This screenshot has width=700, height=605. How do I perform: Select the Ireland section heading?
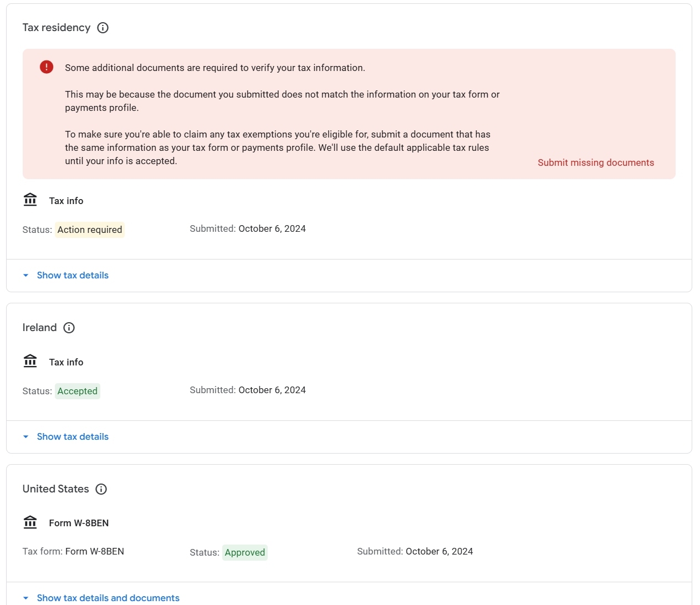click(39, 328)
